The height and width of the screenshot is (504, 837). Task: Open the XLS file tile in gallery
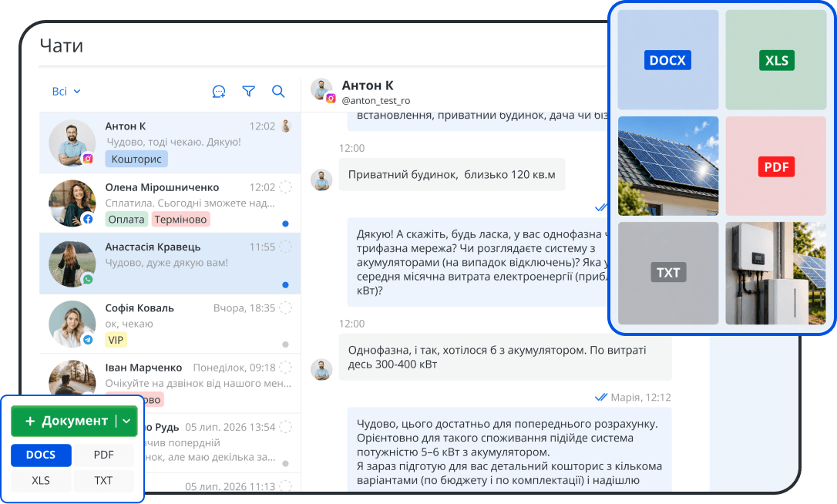click(x=776, y=60)
